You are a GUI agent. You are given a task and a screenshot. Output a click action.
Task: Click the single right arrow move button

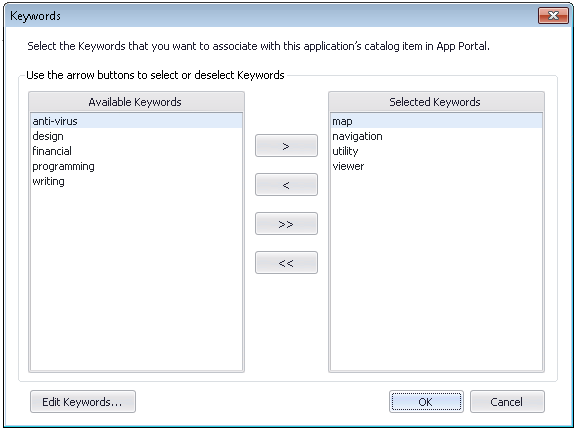click(286, 146)
